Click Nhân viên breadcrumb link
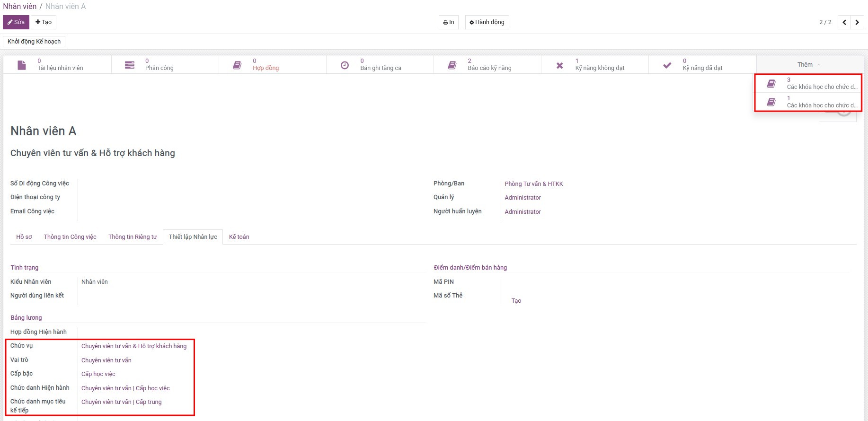 [19, 7]
